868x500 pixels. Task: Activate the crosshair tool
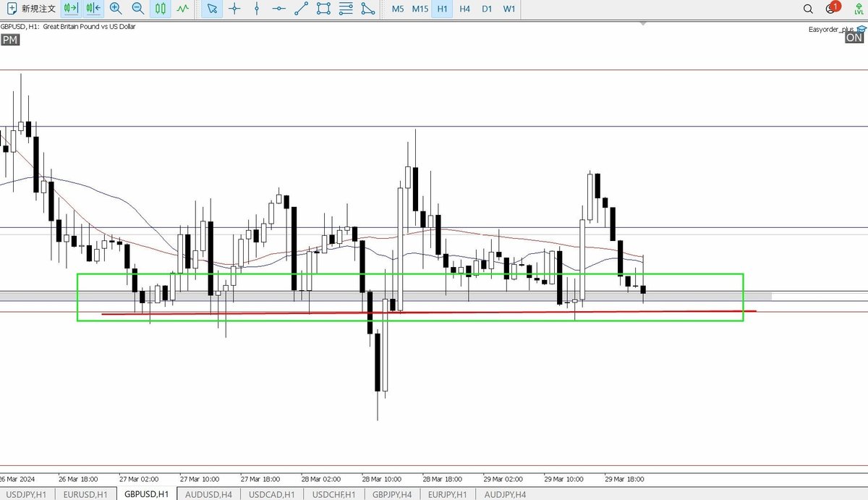pyautogui.click(x=234, y=9)
